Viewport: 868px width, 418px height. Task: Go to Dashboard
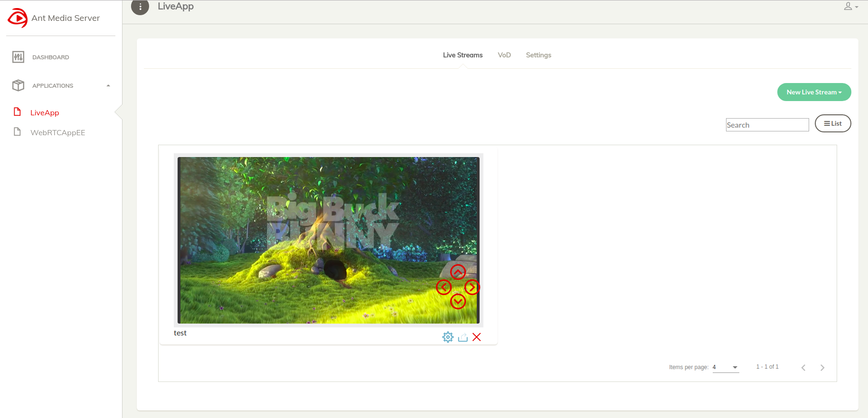coord(50,57)
